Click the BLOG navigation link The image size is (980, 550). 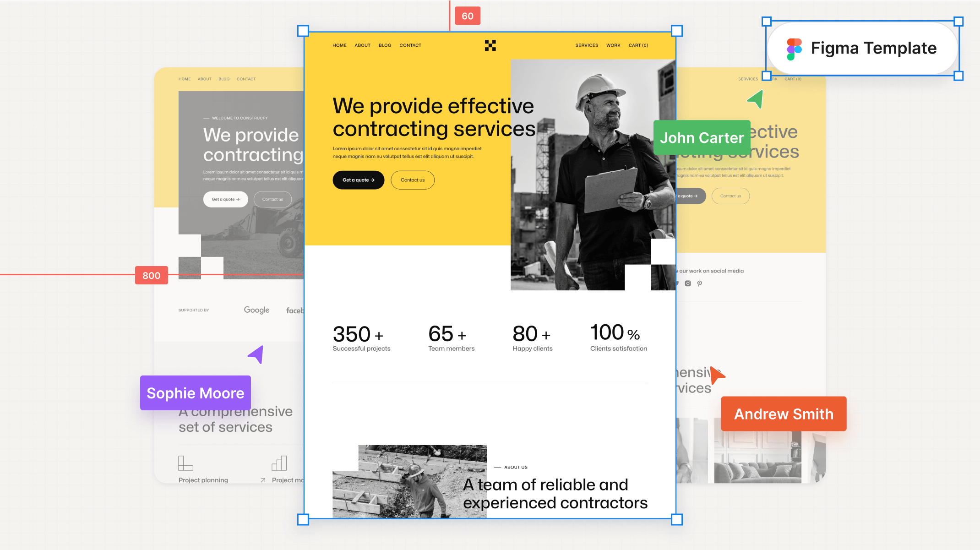pyautogui.click(x=385, y=45)
